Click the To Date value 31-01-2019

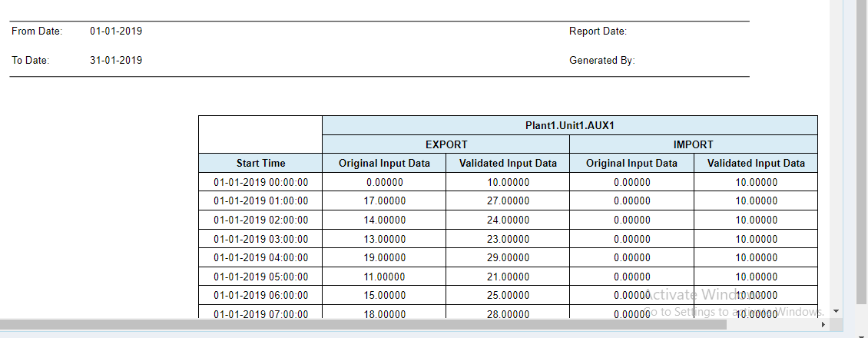click(116, 60)
